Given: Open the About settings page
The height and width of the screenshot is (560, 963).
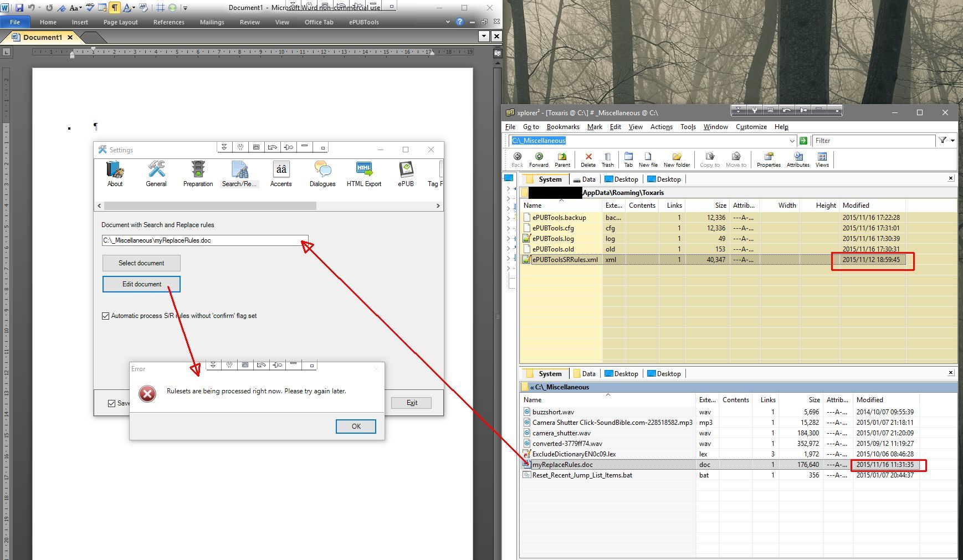Looking at the screenshot, I should point(115,174).
